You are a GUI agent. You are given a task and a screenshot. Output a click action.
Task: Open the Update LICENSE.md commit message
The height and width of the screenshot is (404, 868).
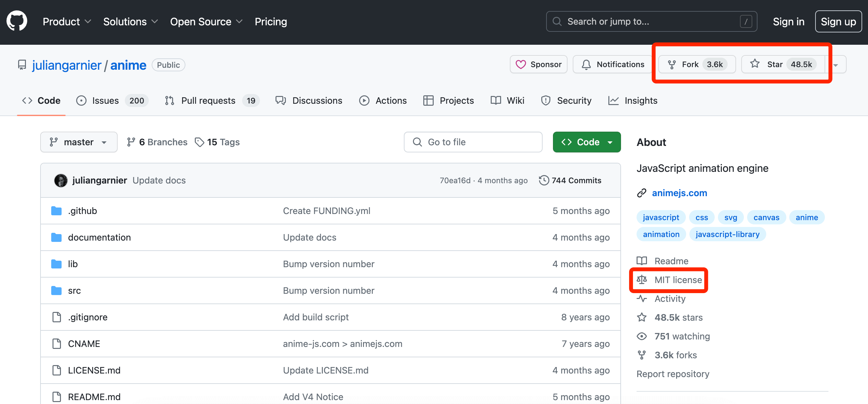(325, 370)
